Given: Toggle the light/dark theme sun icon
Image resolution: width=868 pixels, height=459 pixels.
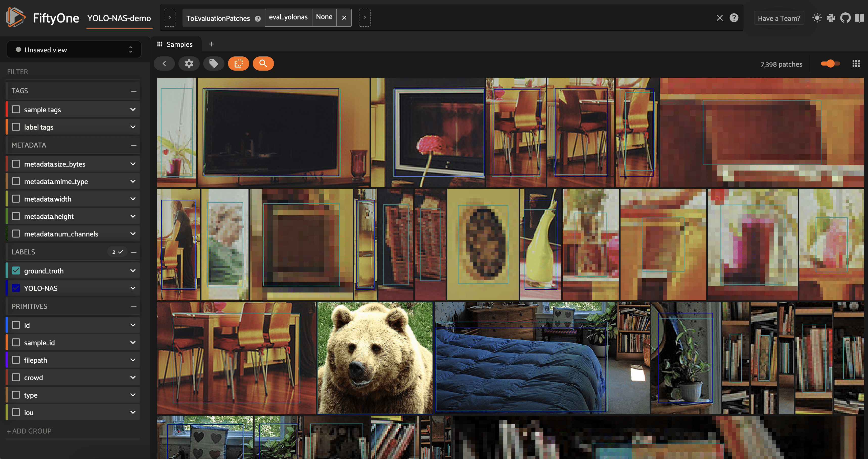Looking at the screenshot, I should [x=817, y=18].
